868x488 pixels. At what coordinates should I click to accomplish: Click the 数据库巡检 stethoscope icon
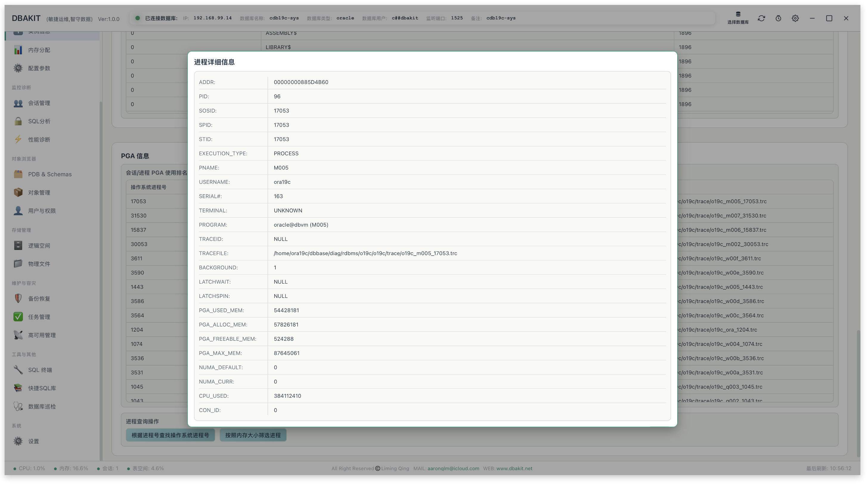(x=18, y=406)
